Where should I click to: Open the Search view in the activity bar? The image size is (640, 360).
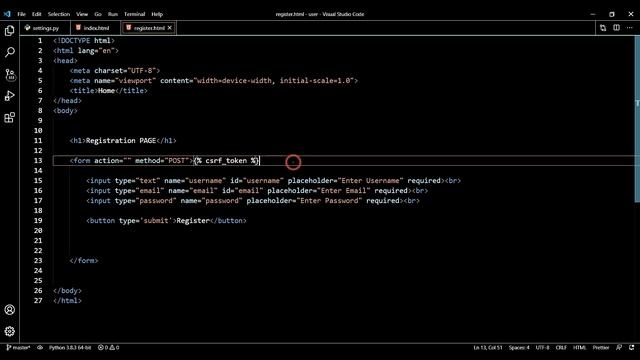pos(10,52)
